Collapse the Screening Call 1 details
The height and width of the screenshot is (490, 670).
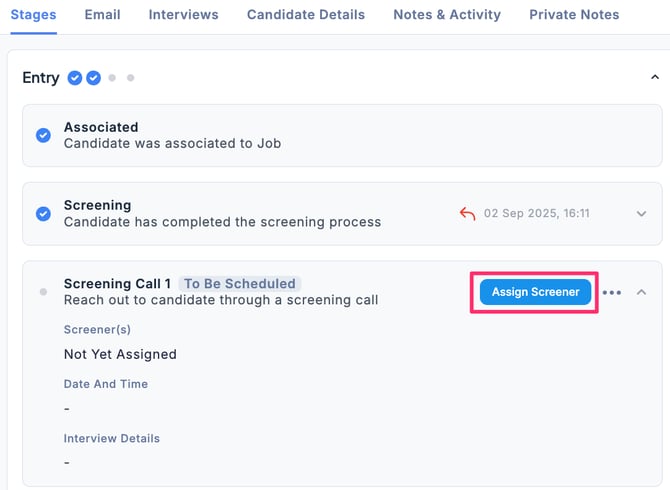pos(641,292)
